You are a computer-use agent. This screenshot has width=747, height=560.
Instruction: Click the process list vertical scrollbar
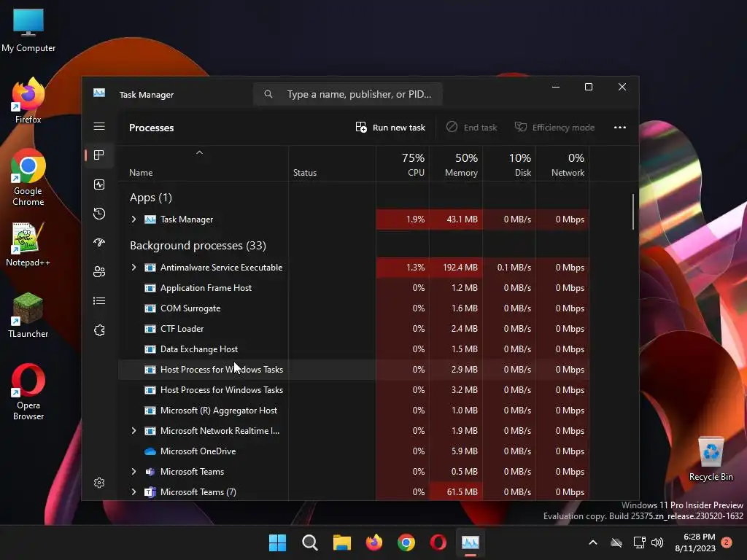tap(632, 211)
